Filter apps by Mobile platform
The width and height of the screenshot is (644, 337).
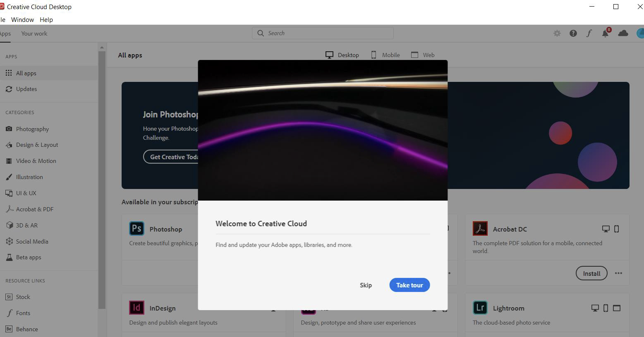tap(385, 55)
